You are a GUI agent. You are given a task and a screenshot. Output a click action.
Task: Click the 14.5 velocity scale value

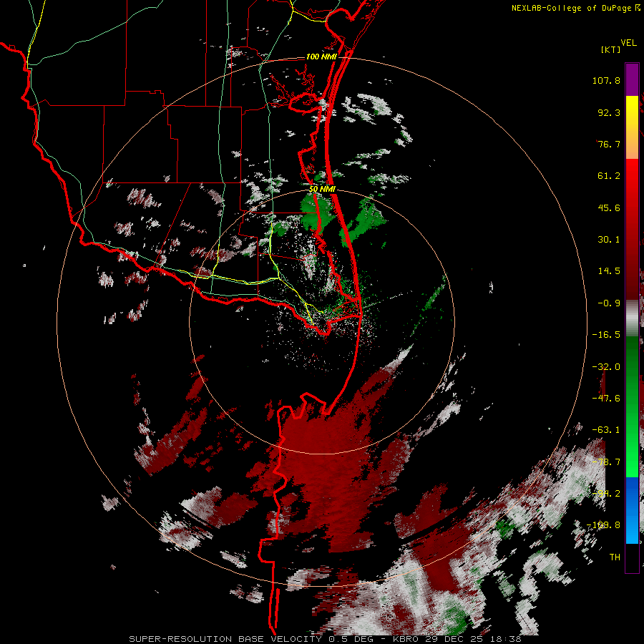(609, 271)
